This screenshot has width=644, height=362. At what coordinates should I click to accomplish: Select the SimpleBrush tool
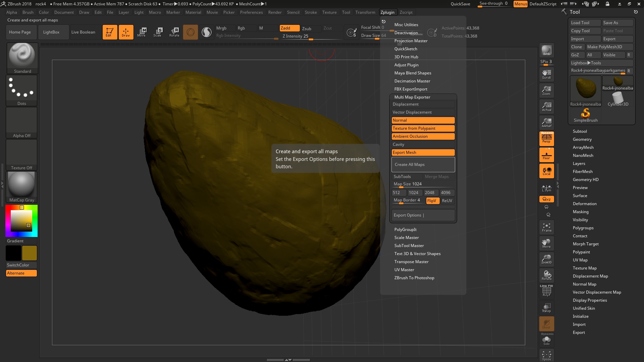[585, 115]
